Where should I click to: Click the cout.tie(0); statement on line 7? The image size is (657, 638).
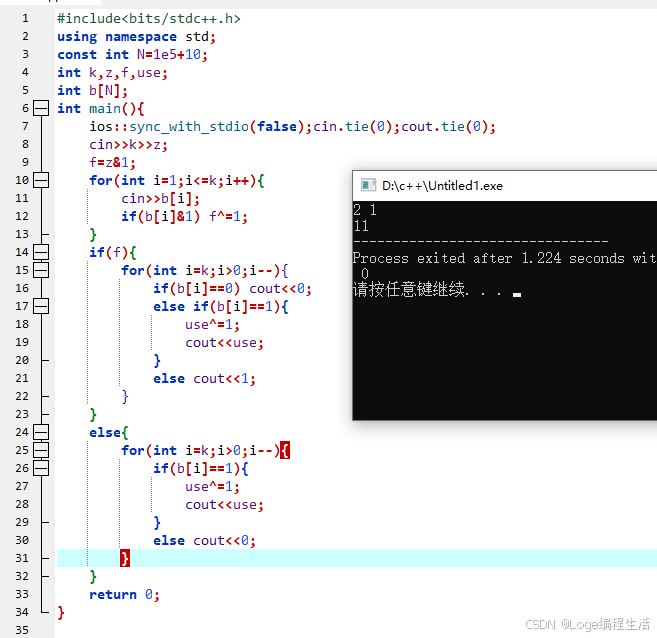tap(448, 127)
